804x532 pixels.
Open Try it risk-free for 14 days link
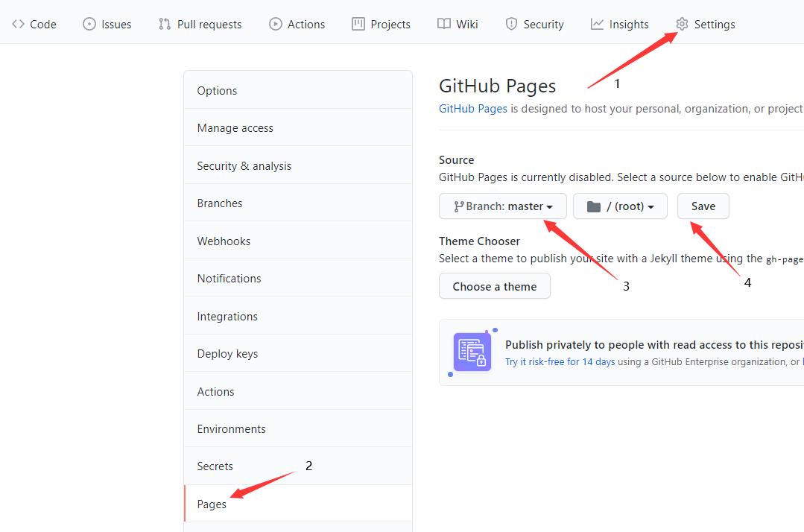coord(560,361)
